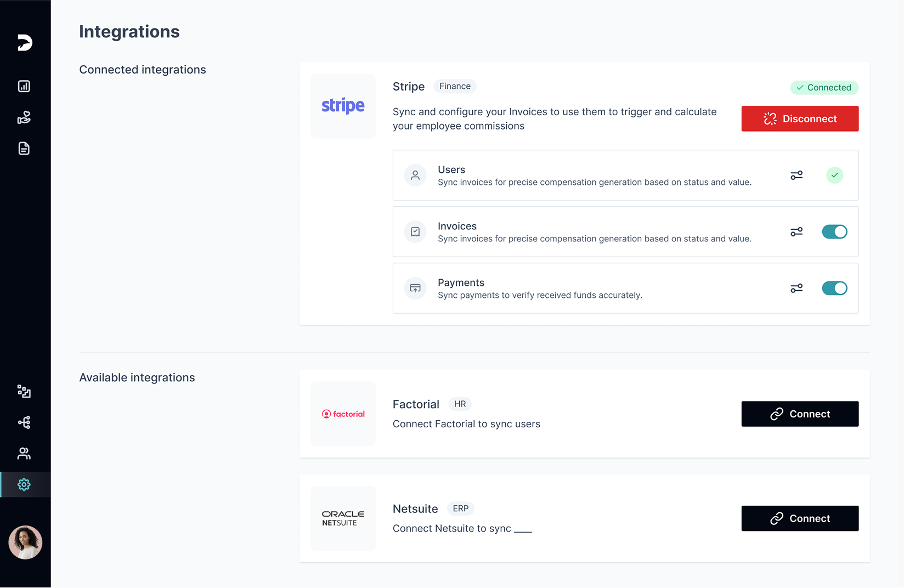Viewport: 904px width, 588px height.
Task: Open Users sync configuration filters
Action: (x=796, y=175)
